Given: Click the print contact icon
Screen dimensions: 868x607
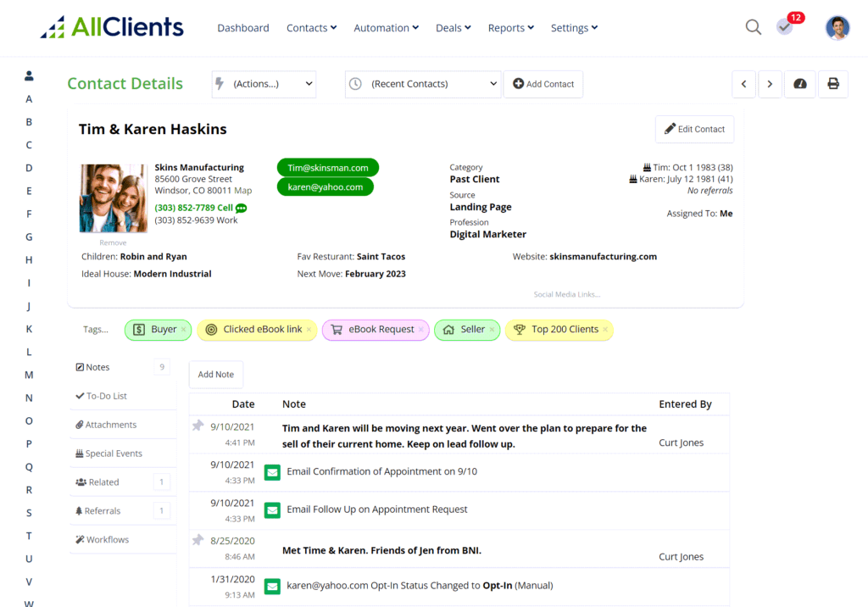Looking at the screenshot, I should coord(833,84).
